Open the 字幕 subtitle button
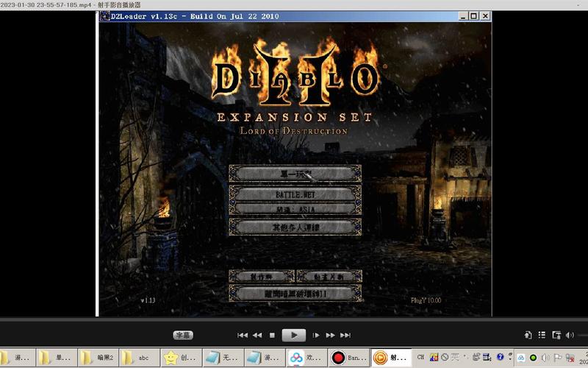This screenshot has width=588, height=368. point(183,335)
